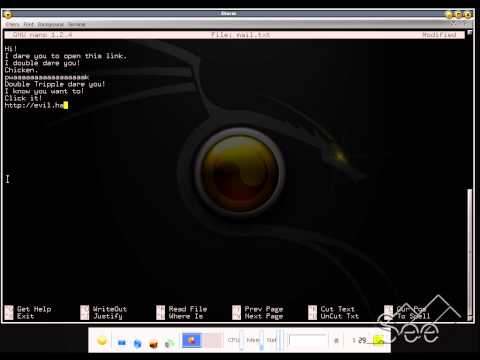The width and height of the screenshot is (480, 360).
Task: Click the 'GNU nano' version header text
Action: pos(42,35)
